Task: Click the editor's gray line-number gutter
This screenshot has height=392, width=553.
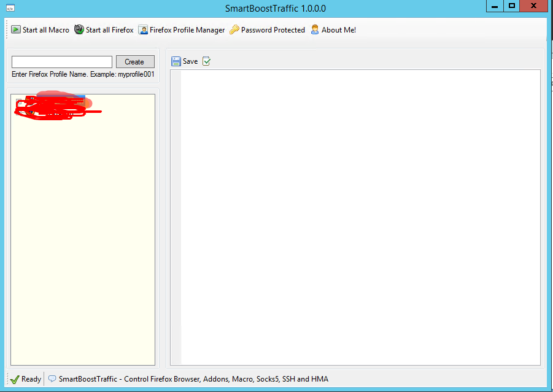Action: coord(176,218)
